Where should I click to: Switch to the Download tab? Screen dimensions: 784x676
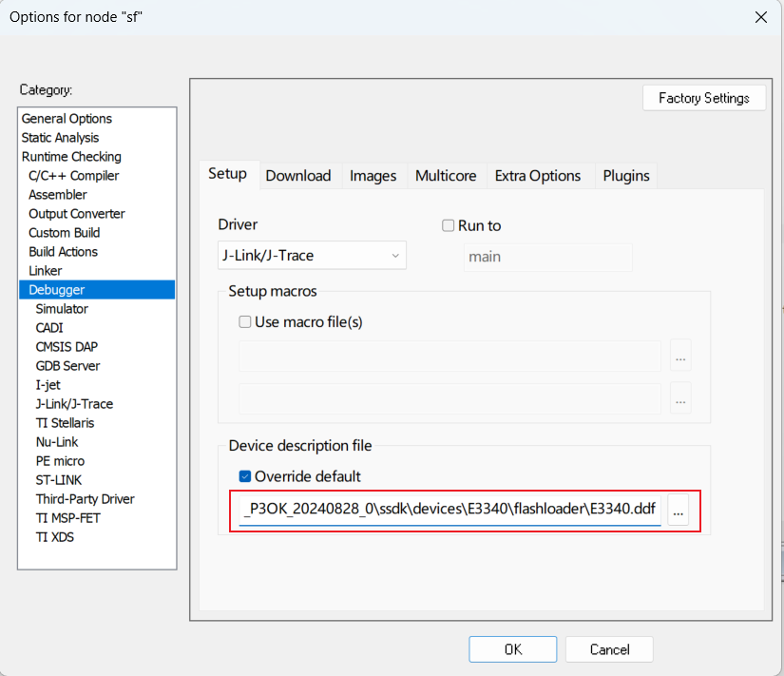tap(298, 175)
